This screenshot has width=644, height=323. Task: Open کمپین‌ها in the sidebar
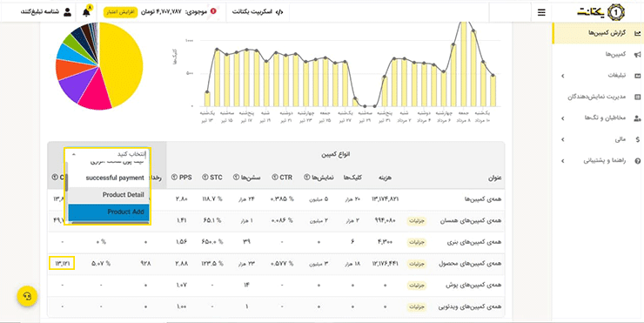point(615,54)
